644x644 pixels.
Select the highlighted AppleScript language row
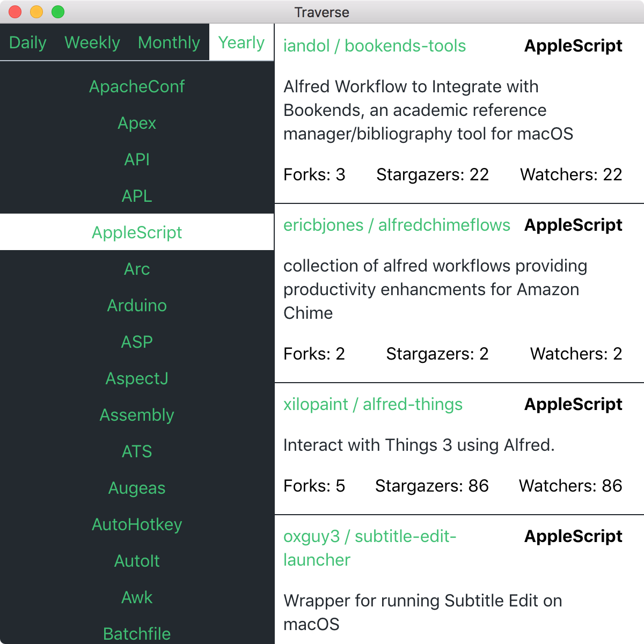point(137,232)
